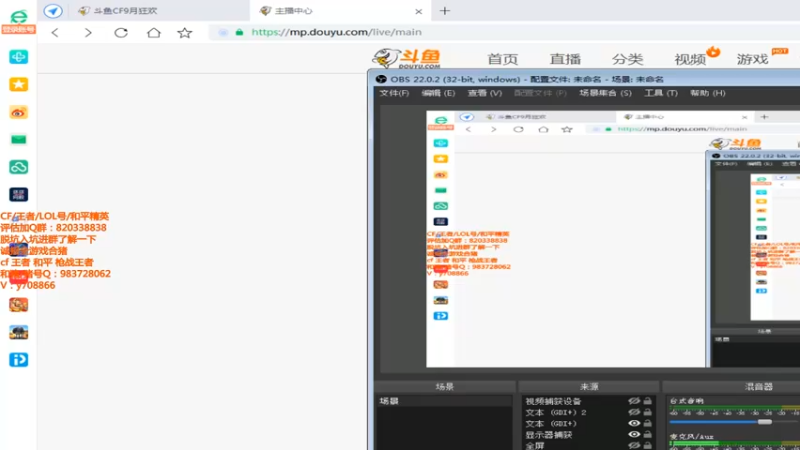Bookmark the page with the star icon
The width and height of the screenshot is (800, 450).
tap(185, 33)
